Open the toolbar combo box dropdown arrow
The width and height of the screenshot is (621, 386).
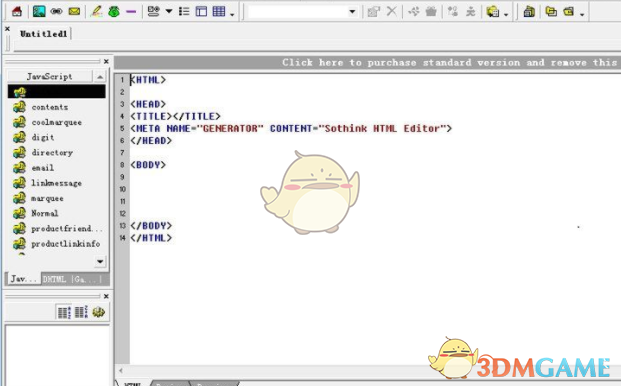click(352, 11)
